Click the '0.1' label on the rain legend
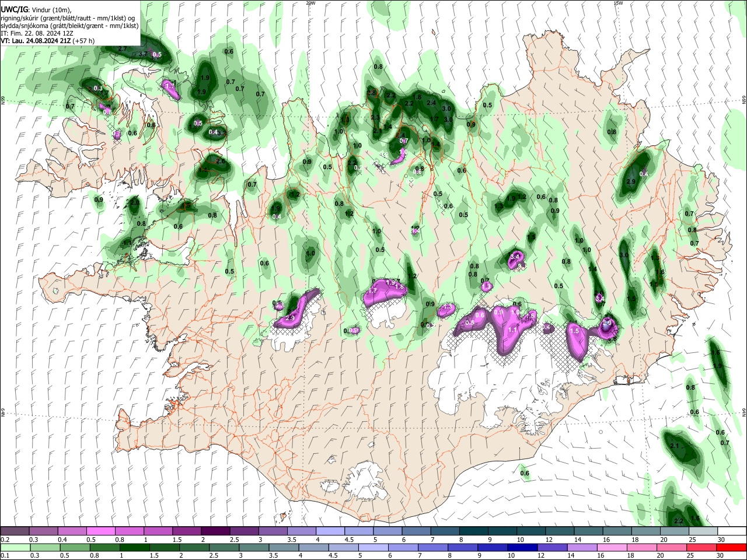The width and height of the screenshot is (747, 560). tap(5, 555)
